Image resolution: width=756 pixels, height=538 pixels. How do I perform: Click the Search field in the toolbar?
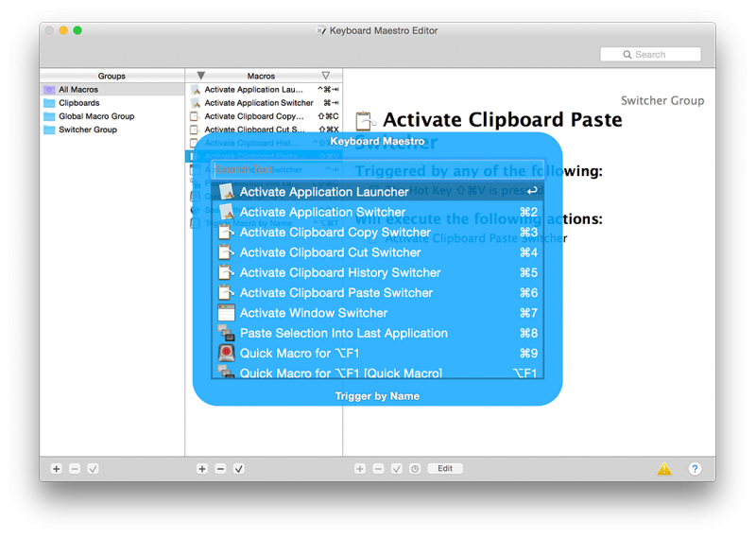tap(650, 55)
